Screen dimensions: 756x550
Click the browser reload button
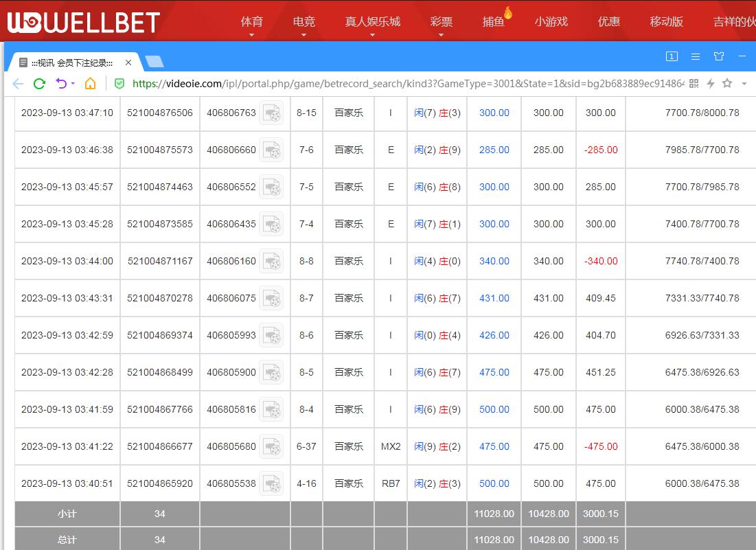coord(39,83)
